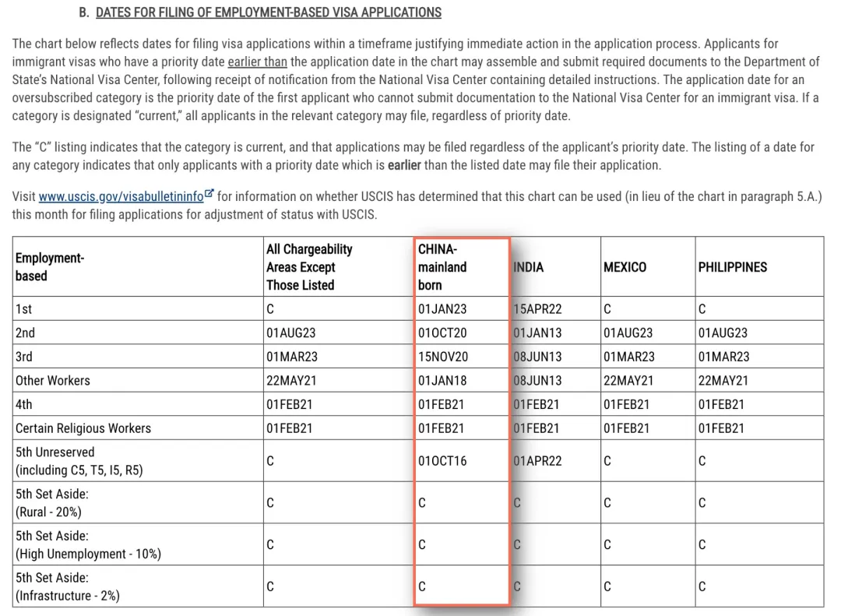Image resolution: width=841 pixels, height=616 pixels.
Task: Select Philippines' Other Workers date 22MAY21
Action: [x=723, y=381]
